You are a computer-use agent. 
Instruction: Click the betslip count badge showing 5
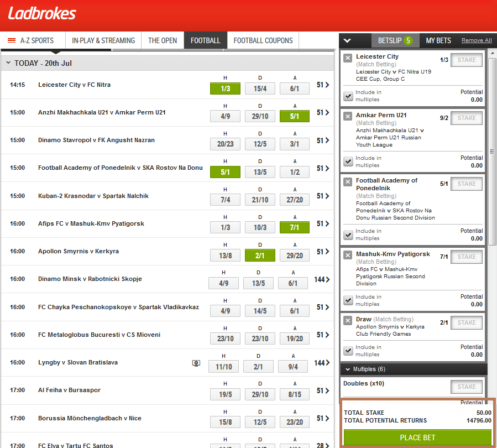(x=408, y=40)
